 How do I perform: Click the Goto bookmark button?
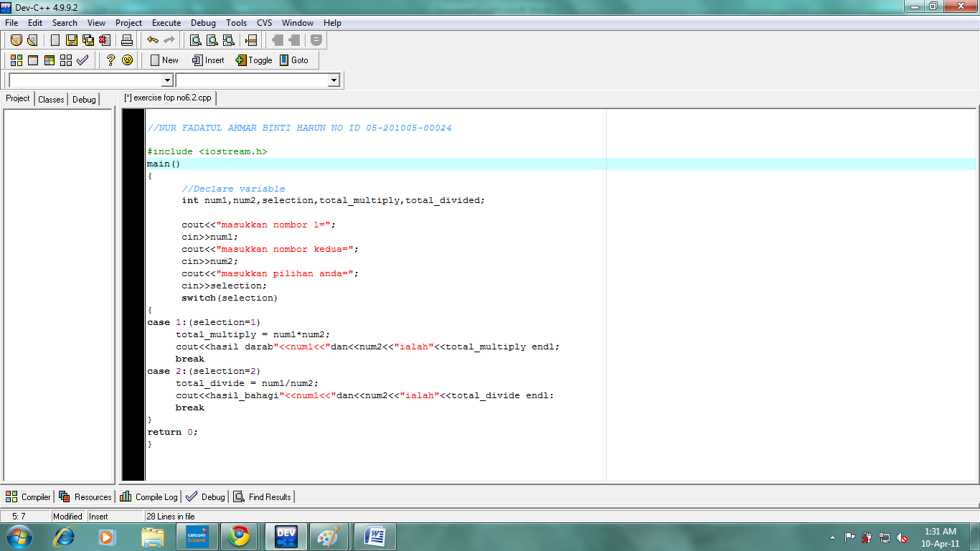294,60
